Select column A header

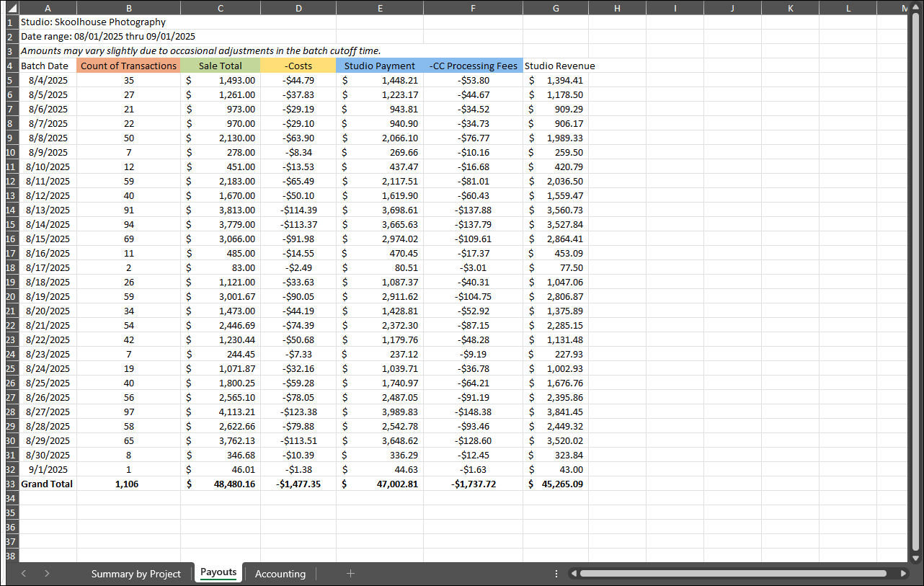click(48, 8)
